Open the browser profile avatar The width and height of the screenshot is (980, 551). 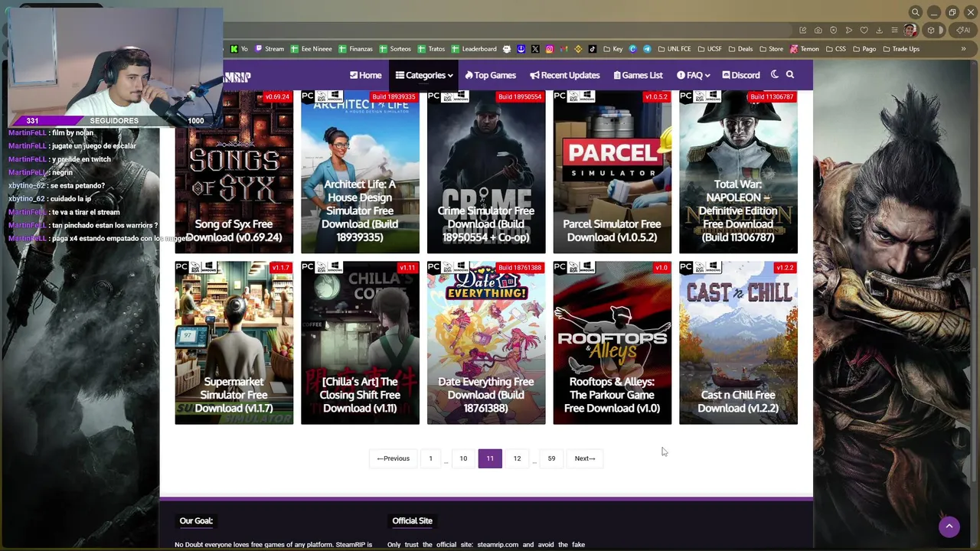(910, 31)
